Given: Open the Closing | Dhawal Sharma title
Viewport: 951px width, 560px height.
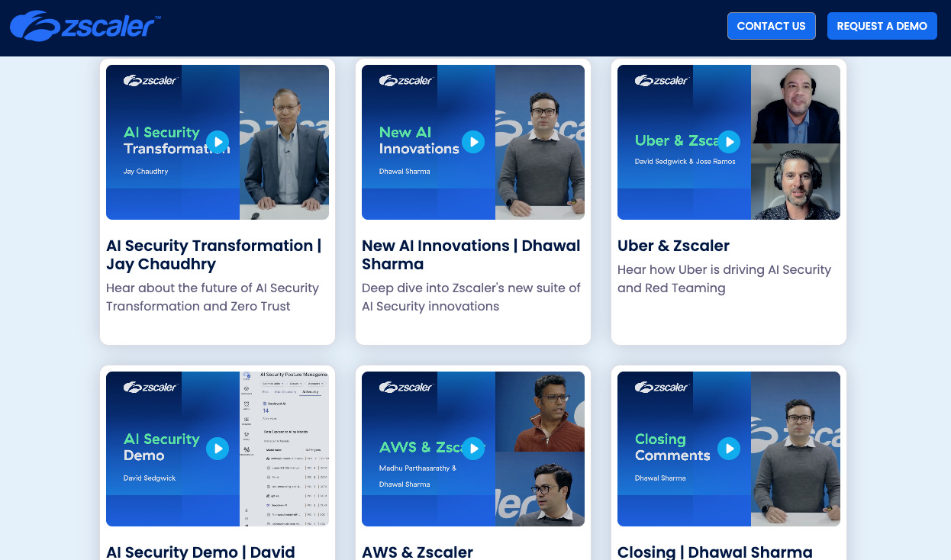Looking at the screenshot, I should click(x=715, y=552).
